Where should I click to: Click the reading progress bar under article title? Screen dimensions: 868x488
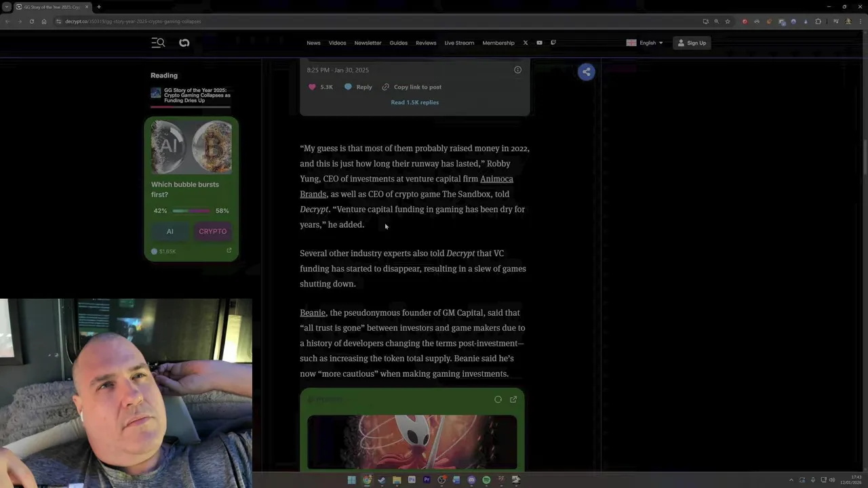coord(191,107)
